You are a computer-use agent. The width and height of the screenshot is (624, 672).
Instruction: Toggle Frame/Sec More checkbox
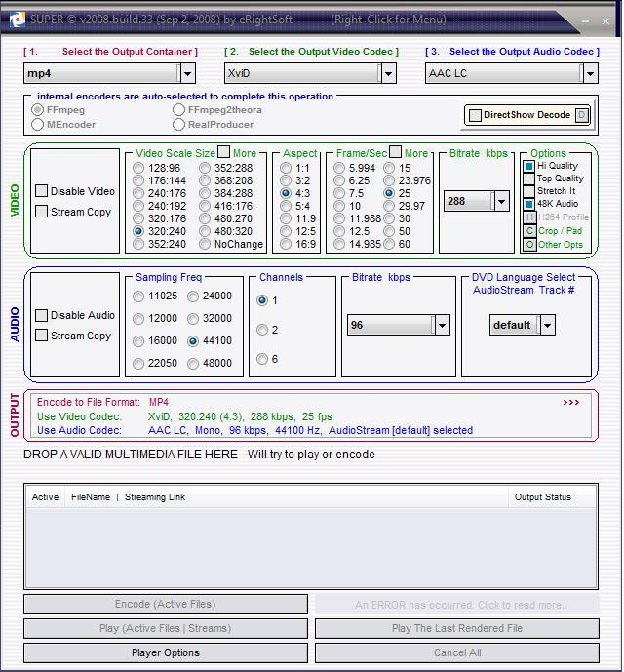(x=396, y=152)
